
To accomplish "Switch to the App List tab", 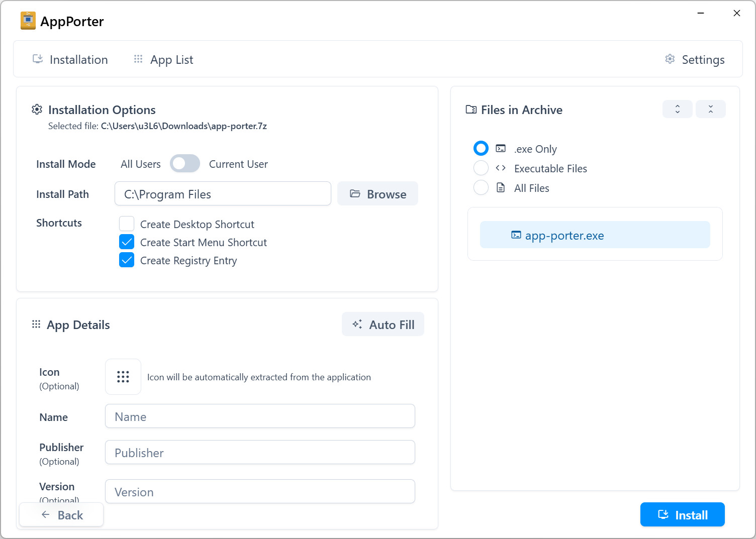I will (163, 59).
